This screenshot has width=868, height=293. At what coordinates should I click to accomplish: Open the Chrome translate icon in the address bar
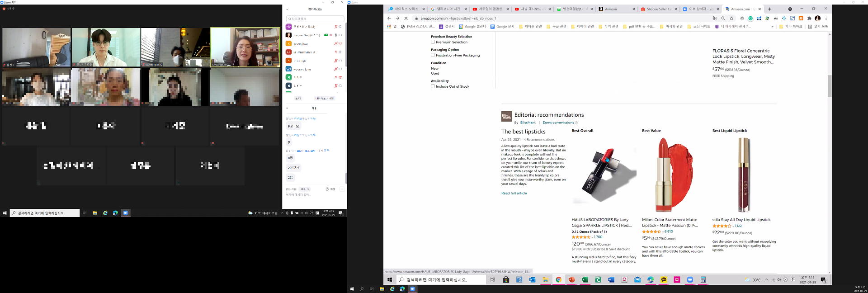[x=714, y=18]
